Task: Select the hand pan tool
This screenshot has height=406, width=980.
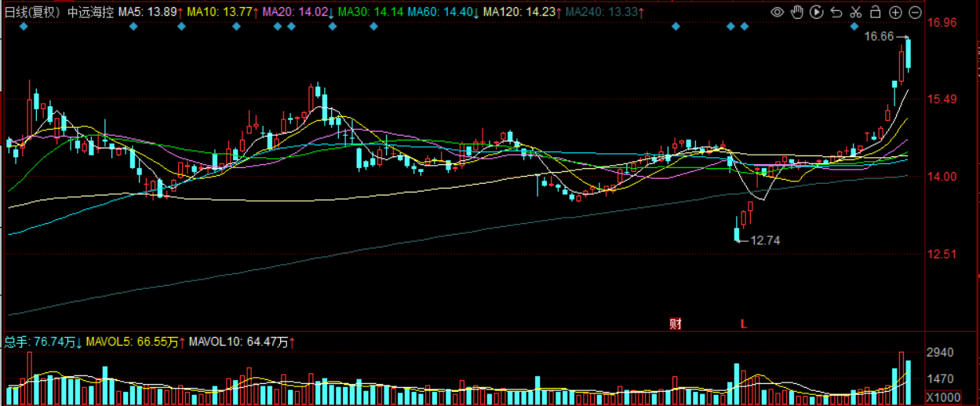Action: [x=797, y=12]
